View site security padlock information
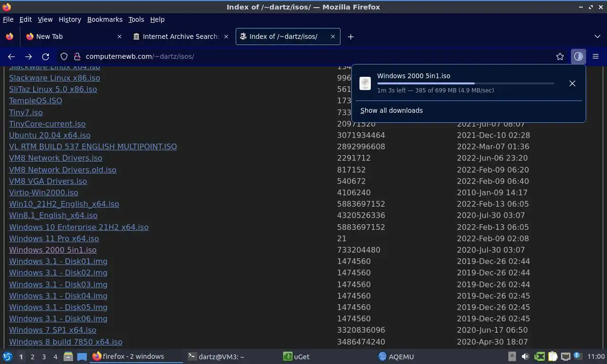The image size is (607, 364). (x=77, y=56)
